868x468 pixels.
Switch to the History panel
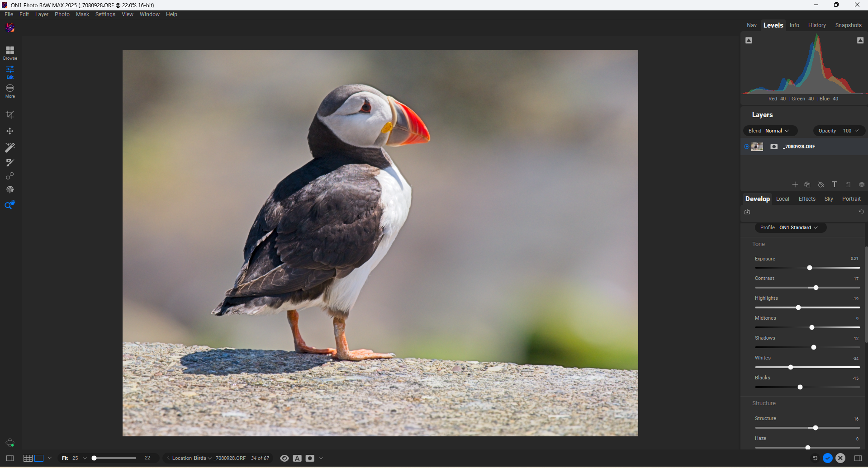816,25
